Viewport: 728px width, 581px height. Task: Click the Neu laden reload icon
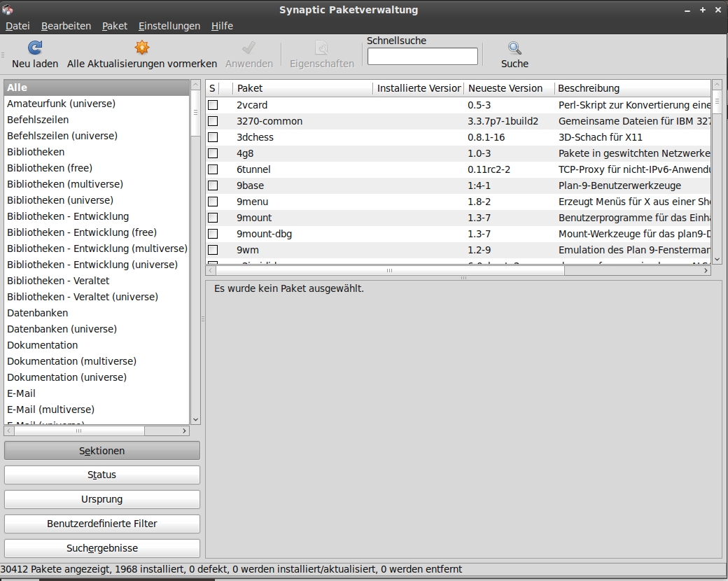pos(35,48)
